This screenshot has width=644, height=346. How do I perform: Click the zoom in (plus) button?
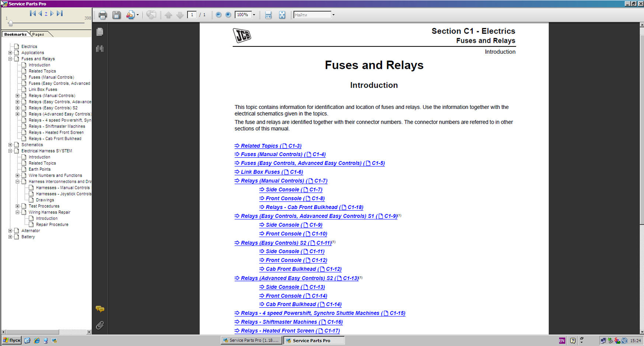pyautogui.click(x=228, y=15)
